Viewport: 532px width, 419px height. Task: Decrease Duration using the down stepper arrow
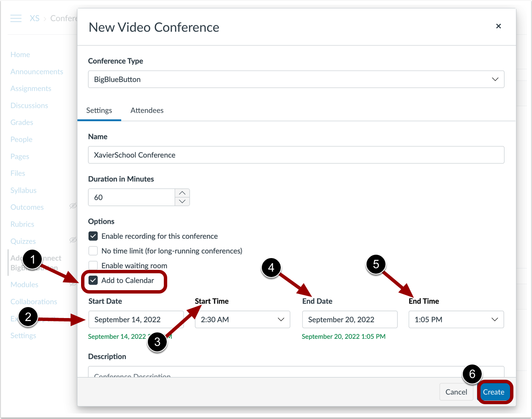[182, 201]
